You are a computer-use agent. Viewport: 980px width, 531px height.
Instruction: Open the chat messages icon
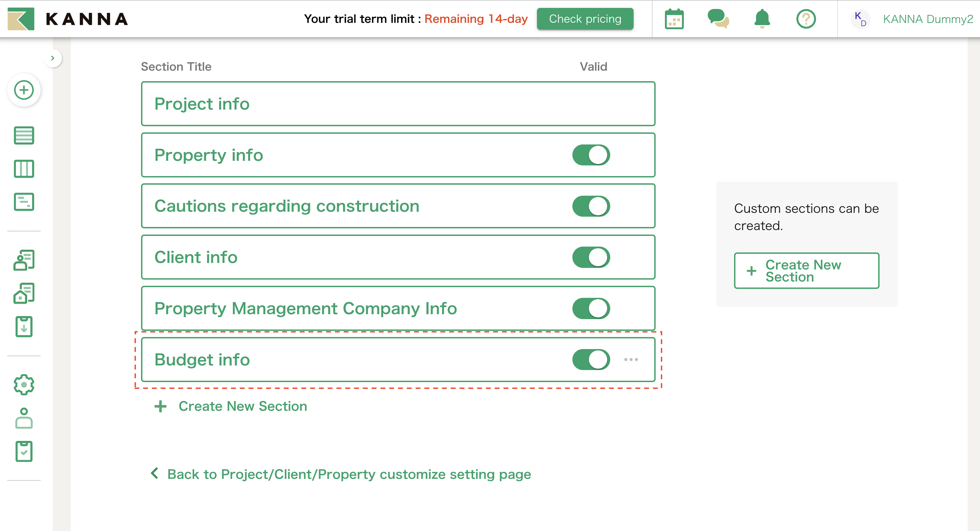pyautogui.click(x=718, y=19)
